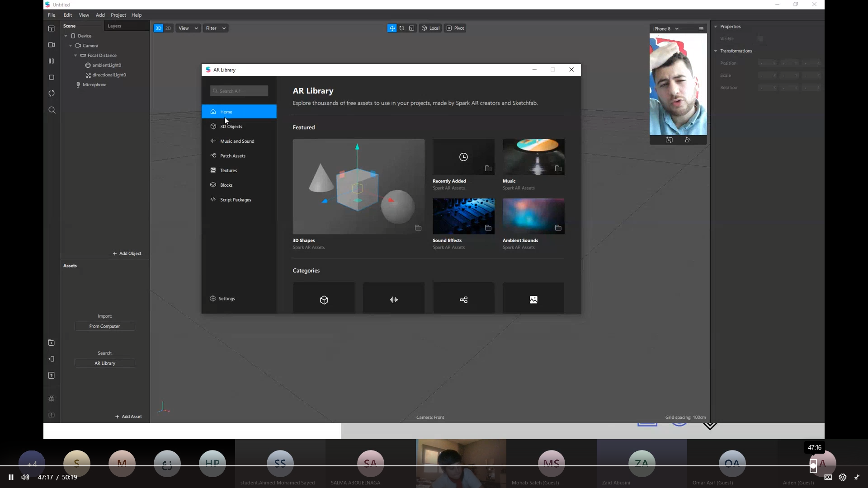The height and width of the screenshot is (488, 868).
Task: Collapse the Focal Distance tree node
Action: (x=76, y=56)
